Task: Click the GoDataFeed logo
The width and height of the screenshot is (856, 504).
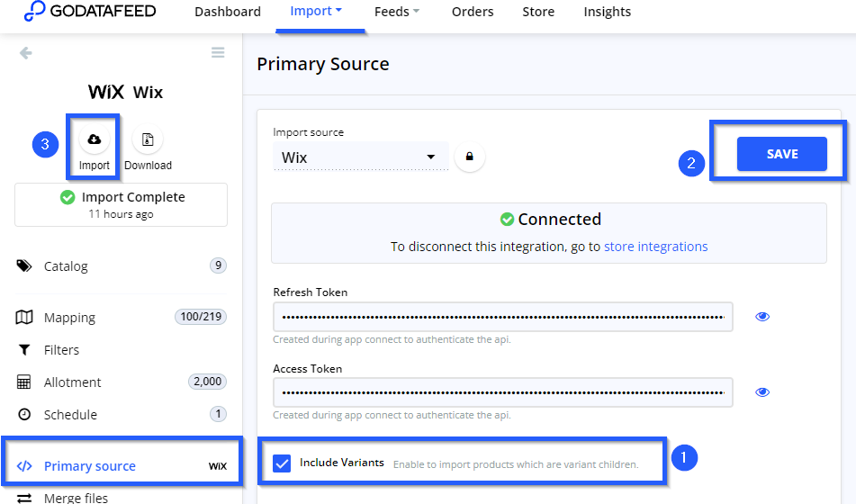Action: pos(90,11)
